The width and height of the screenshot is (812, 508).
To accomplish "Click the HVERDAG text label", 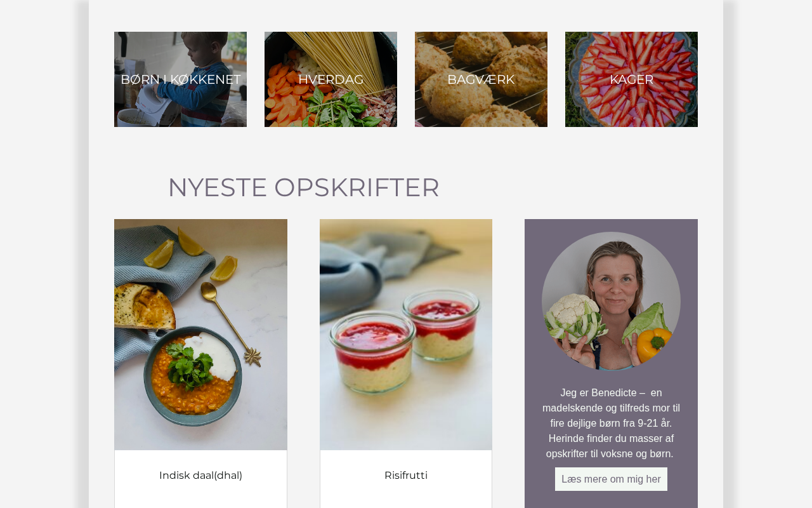I will coord(331,80).
